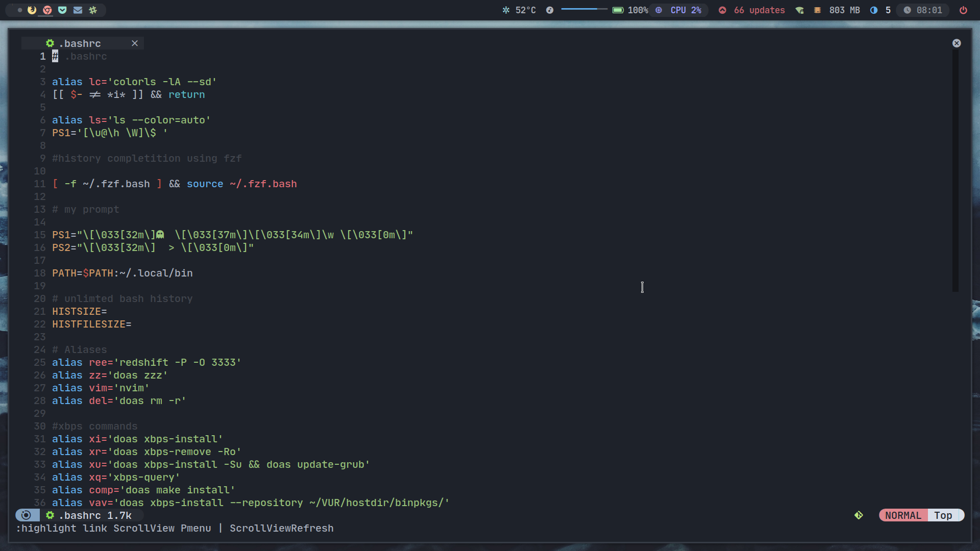This screenshot has height=551, width=980.
Task: Click the battery indicator at 100%
Action: pos(619,10)
